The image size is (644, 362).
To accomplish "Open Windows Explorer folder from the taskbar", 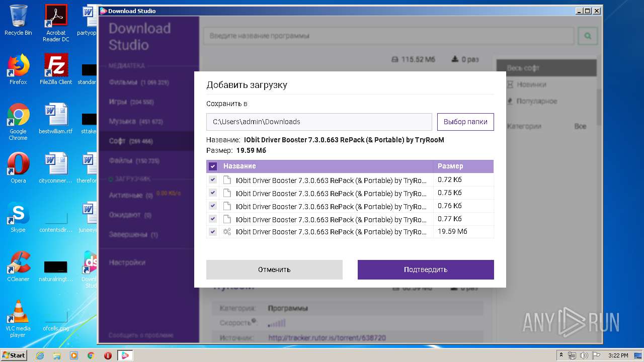I will coord(57,355).
